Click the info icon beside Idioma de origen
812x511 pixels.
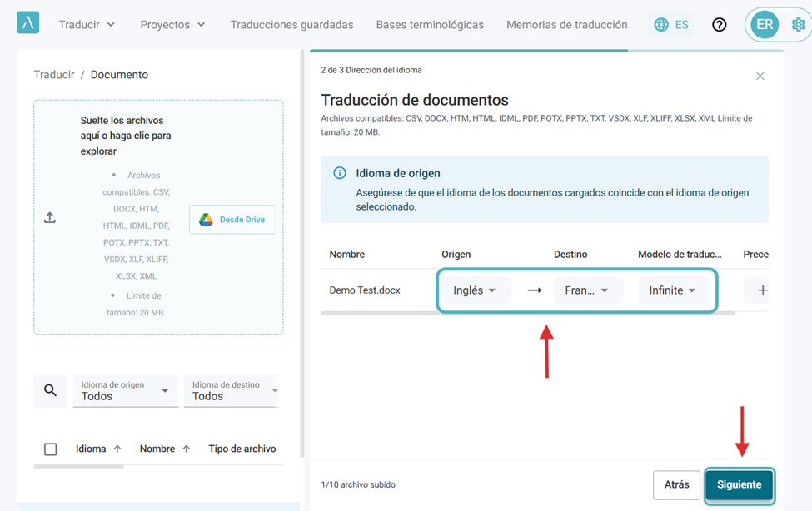click(340, 173)
